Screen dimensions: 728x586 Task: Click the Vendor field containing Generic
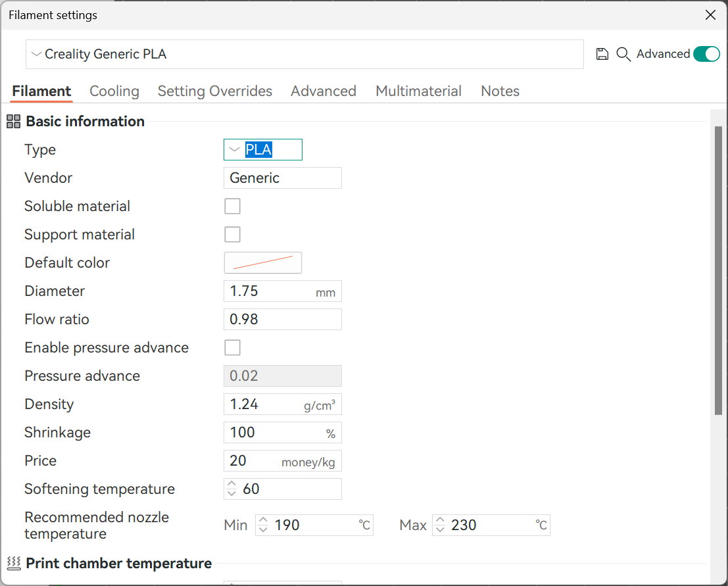[283, 178]
